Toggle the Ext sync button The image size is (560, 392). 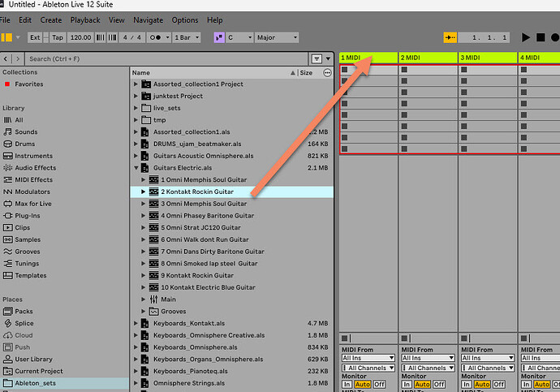35,37
